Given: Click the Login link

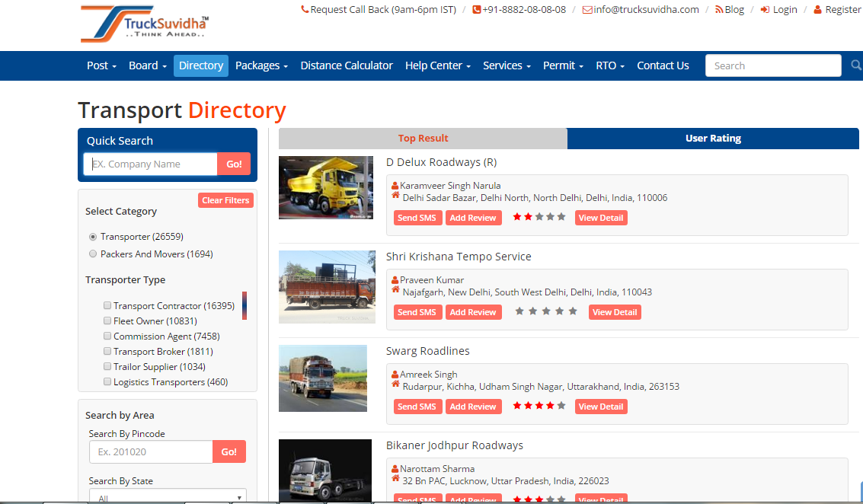Looking at the screenshot, I should (x=785, y=9).
